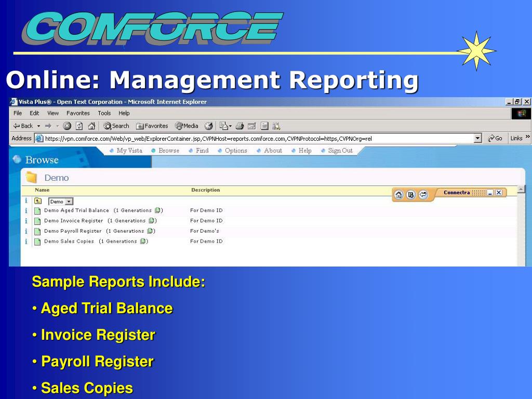This screenshot has height=399, width=532.
Task: Open generations icon for Sales Copies
Action: [143, 241]
